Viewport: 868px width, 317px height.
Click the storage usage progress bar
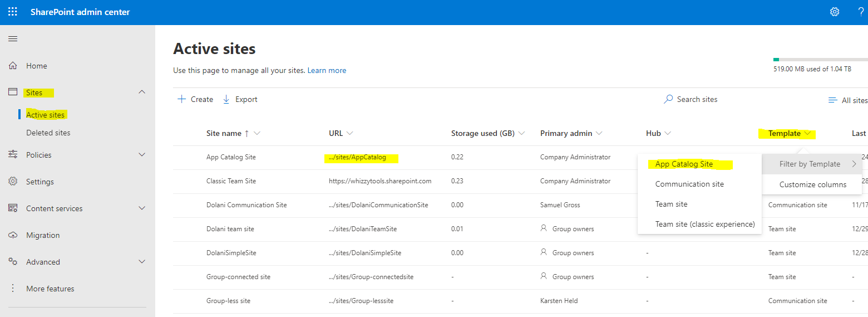821,59
